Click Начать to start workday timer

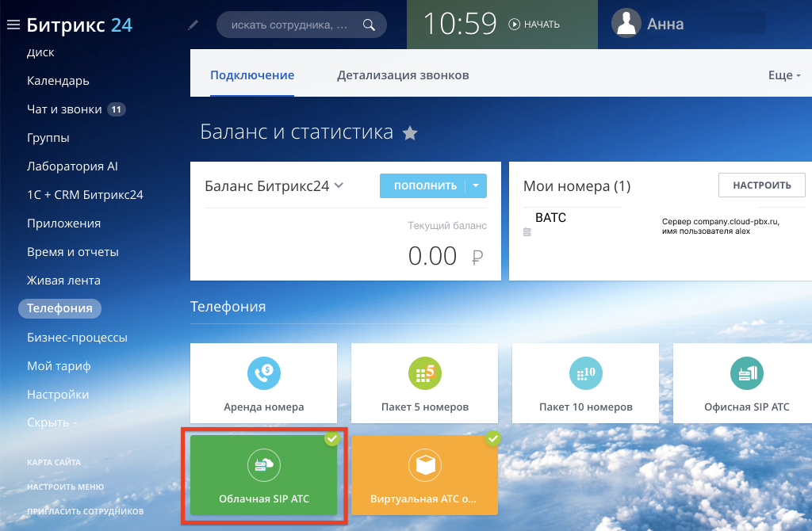[534, 25]
